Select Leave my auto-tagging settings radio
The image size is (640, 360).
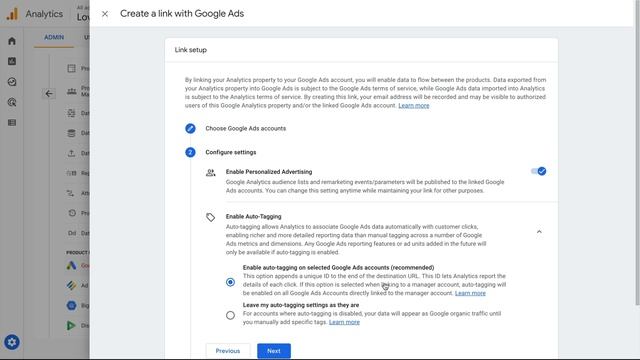point(230,315)
